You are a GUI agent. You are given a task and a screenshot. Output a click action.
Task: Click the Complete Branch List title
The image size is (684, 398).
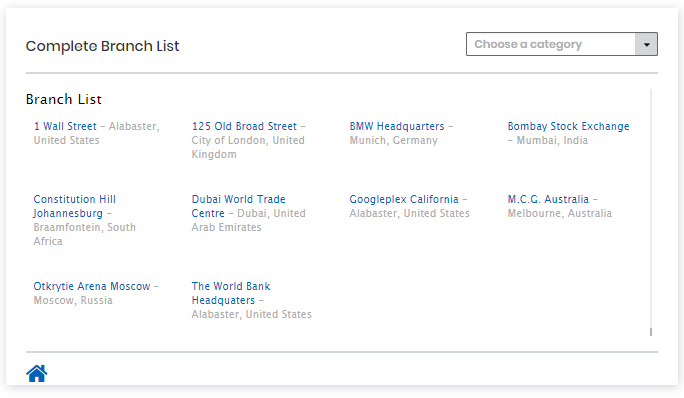[103, 46]
